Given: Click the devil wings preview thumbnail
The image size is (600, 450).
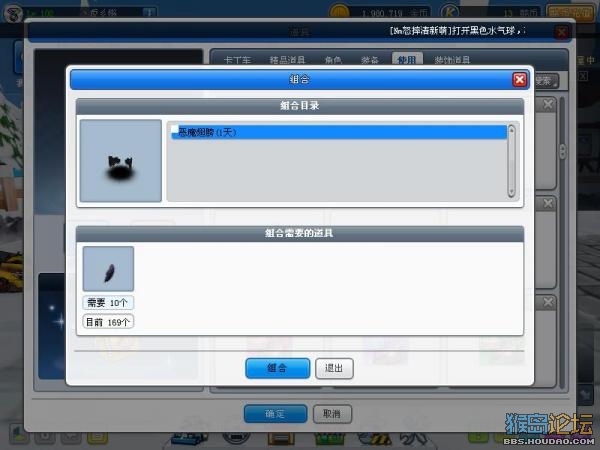Looking at the screenshot, I should click(121, 161).
